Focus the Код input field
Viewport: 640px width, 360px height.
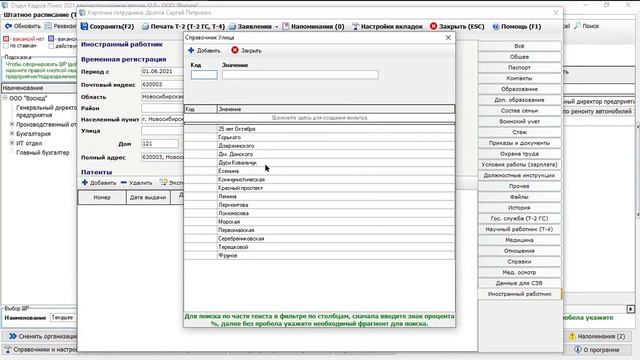tap(204, 75)
